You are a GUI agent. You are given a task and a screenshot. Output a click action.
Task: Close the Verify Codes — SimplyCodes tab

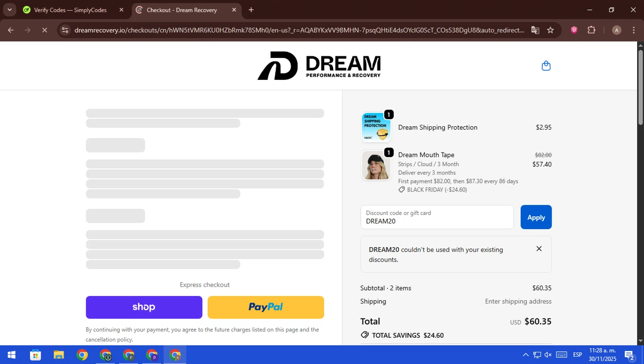122,10
